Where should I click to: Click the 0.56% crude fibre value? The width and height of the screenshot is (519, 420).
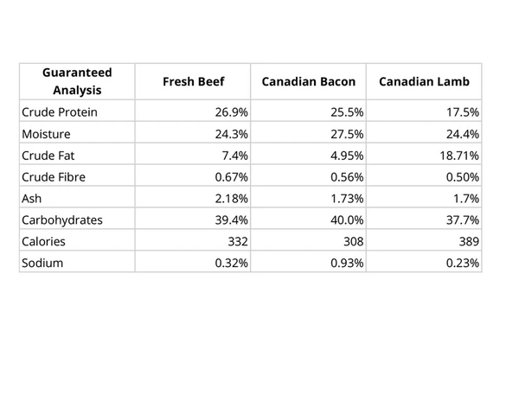point(347,177)
